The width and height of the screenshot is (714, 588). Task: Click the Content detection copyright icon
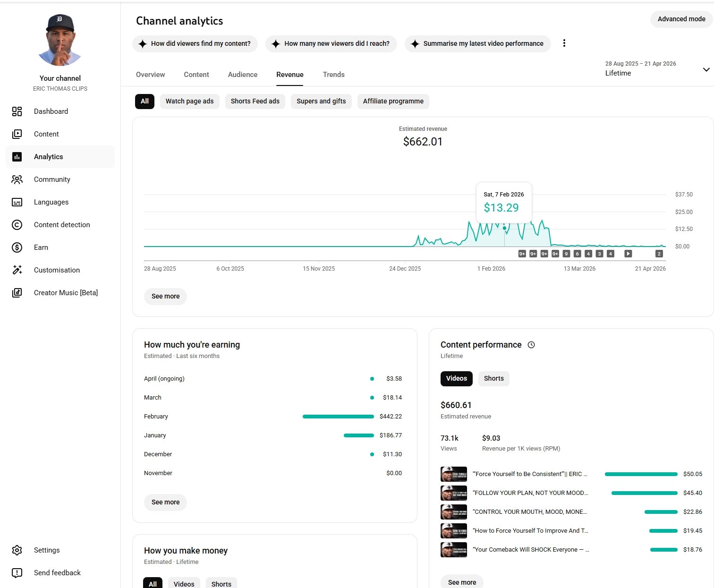pos(17,225)
